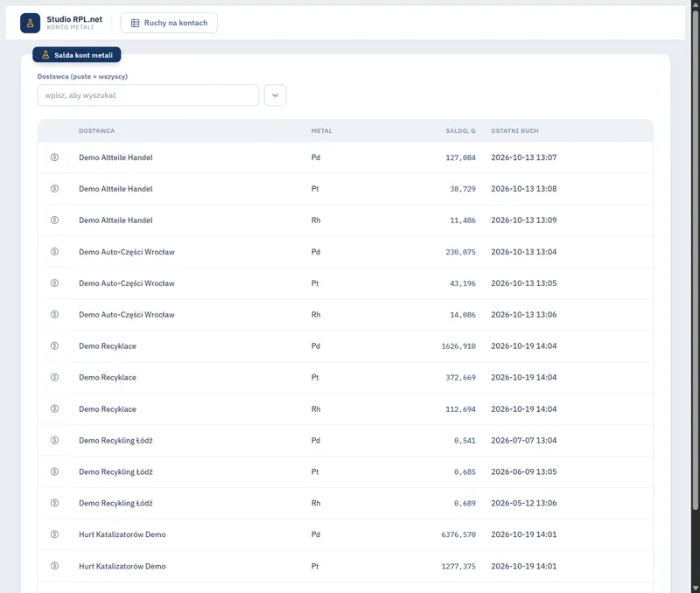Click coin icon for Demo Auto-Części Wrocław Pt row
The width and height of the screenshot is (700, 593).
tap(54, 283)
